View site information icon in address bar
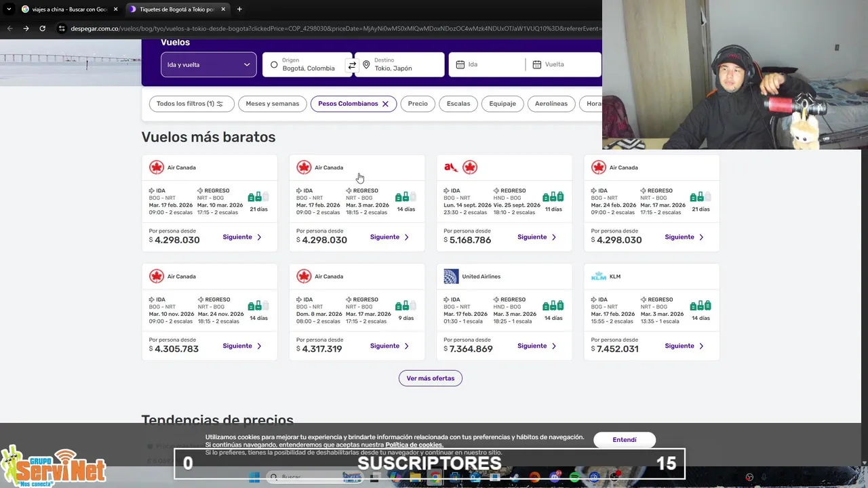The image size is (868, 488). [62, 28]
